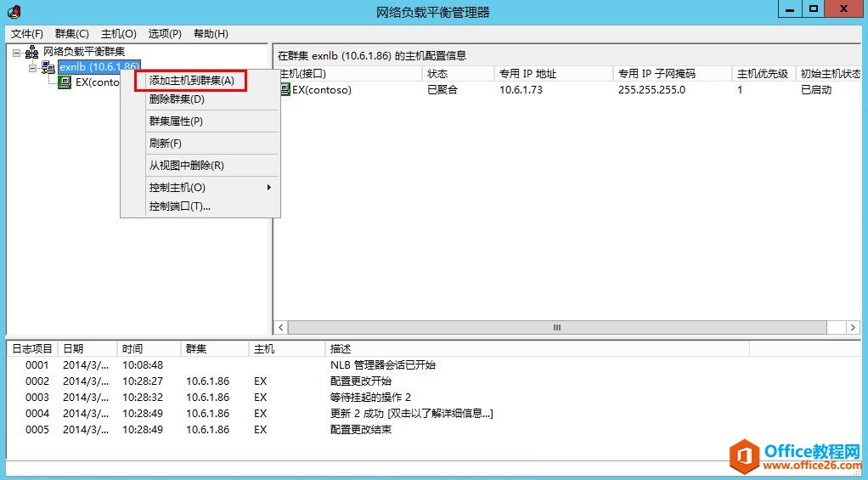Sort by 状态 column header
Screen dimensions: 868x480
click(x=459, y=74)
